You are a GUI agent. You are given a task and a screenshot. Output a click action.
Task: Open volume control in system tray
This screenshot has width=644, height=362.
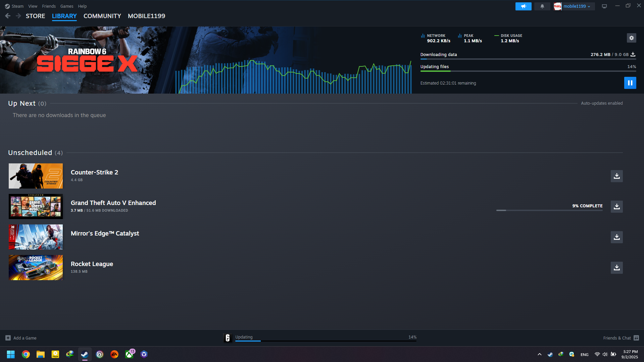click(605, 354)
